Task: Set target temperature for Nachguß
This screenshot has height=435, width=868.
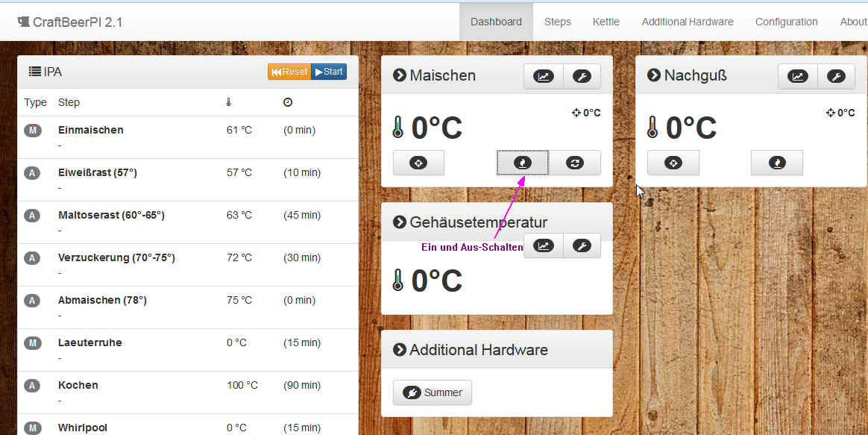Action: coord(673,163)
